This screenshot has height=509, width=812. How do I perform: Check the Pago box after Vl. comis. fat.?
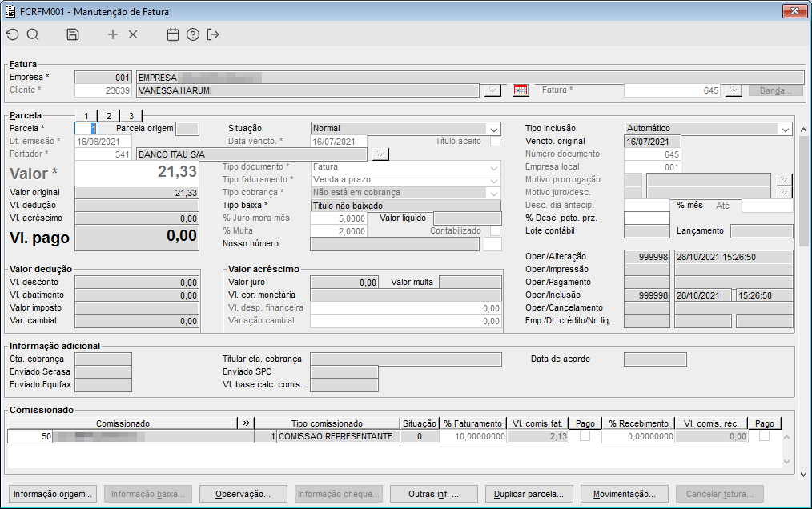click(x=585, y=437)
